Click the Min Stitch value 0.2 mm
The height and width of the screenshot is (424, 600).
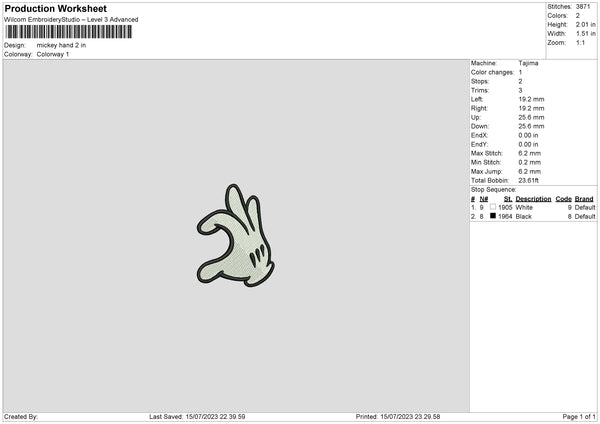coord(530,163)
